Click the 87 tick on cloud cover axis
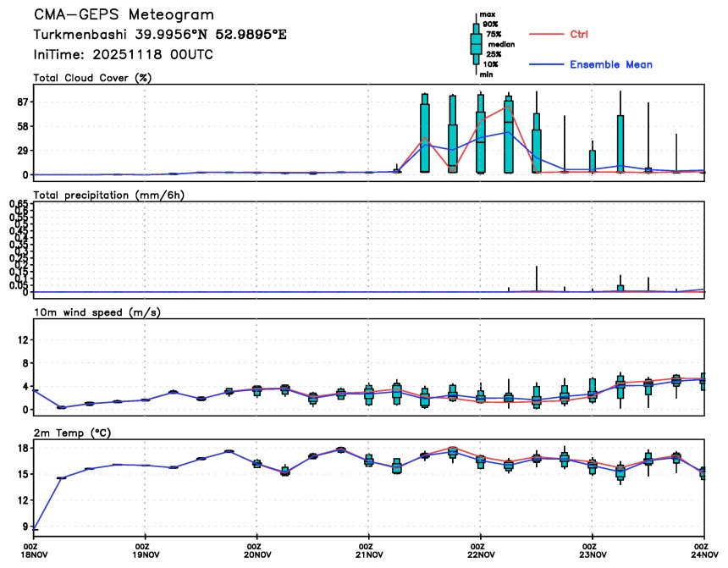728x568 pixels. click(20, 102)
